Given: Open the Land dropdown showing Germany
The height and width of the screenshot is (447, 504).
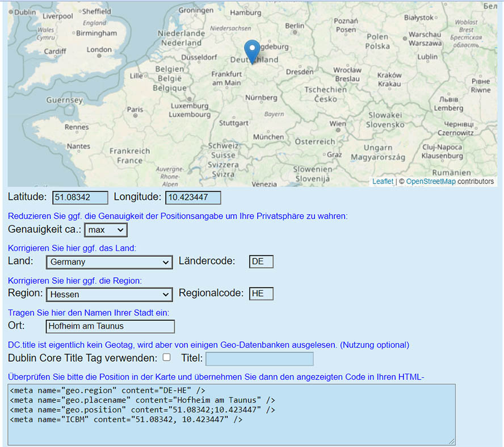Looking at the screenshot, I should [x=109, y=262].
